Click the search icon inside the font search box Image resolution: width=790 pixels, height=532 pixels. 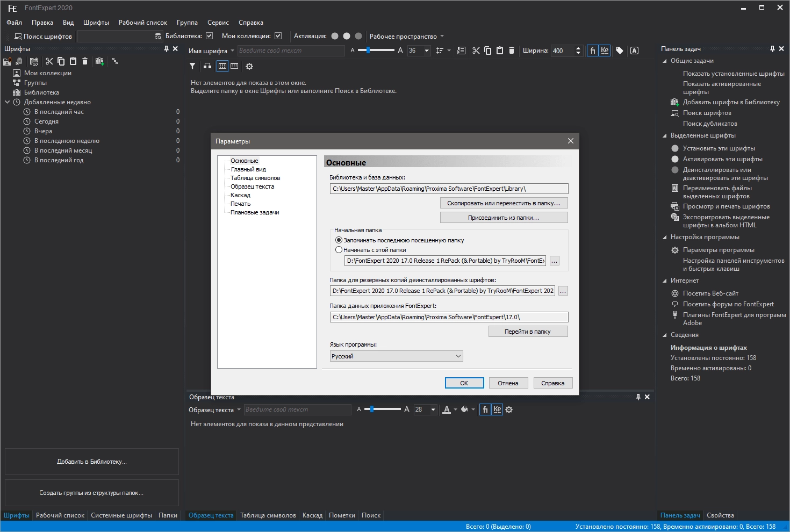[158, 37]
